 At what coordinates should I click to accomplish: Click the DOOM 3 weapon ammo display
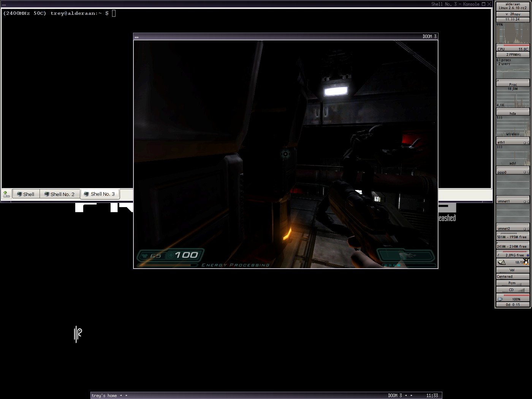(x=405, y=256)
